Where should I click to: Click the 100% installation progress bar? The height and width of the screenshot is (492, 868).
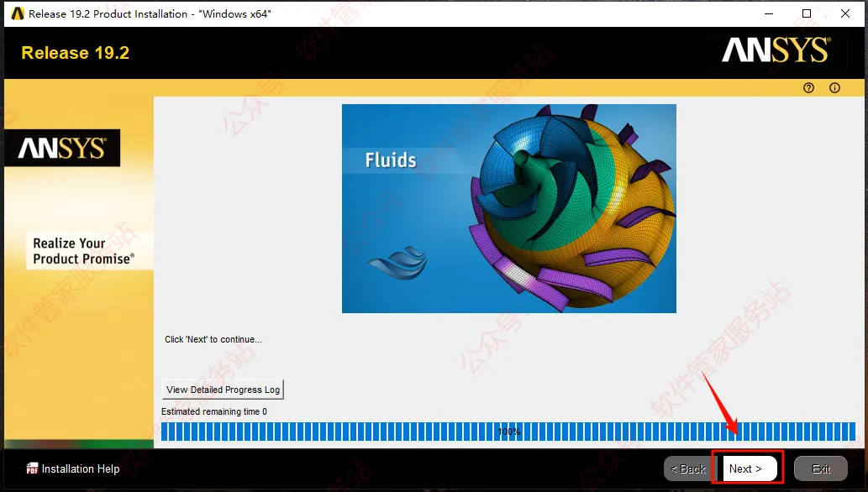pos(508,432)
